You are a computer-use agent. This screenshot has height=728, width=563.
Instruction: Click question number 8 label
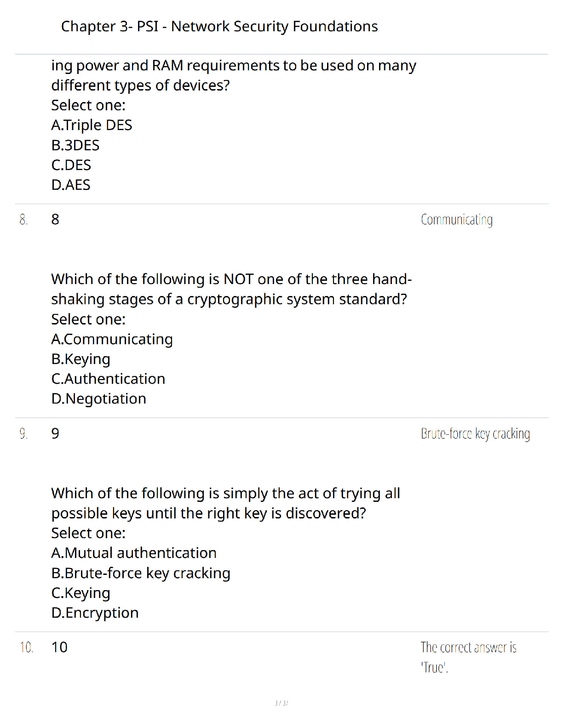pyautogui.click(x=55, y=220)
